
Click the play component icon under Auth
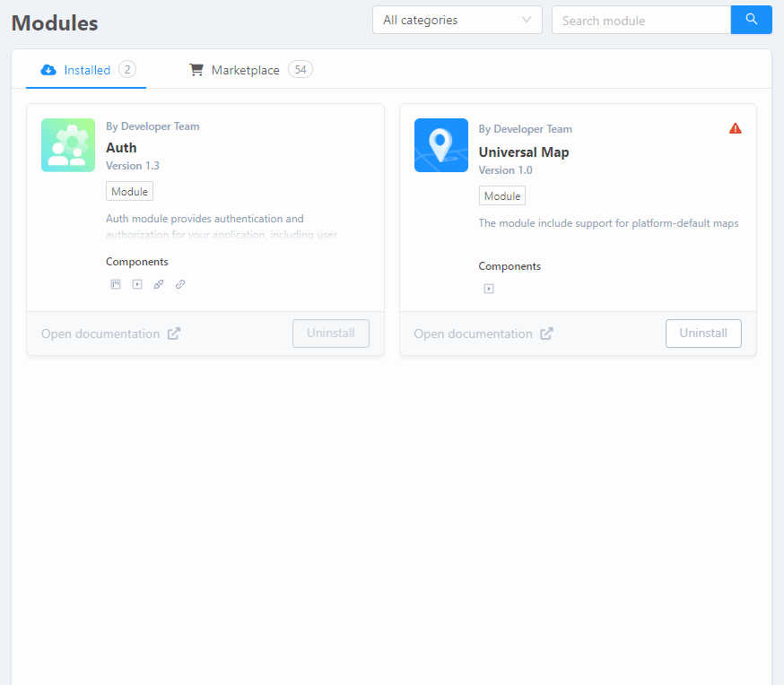tap(137, 284)
